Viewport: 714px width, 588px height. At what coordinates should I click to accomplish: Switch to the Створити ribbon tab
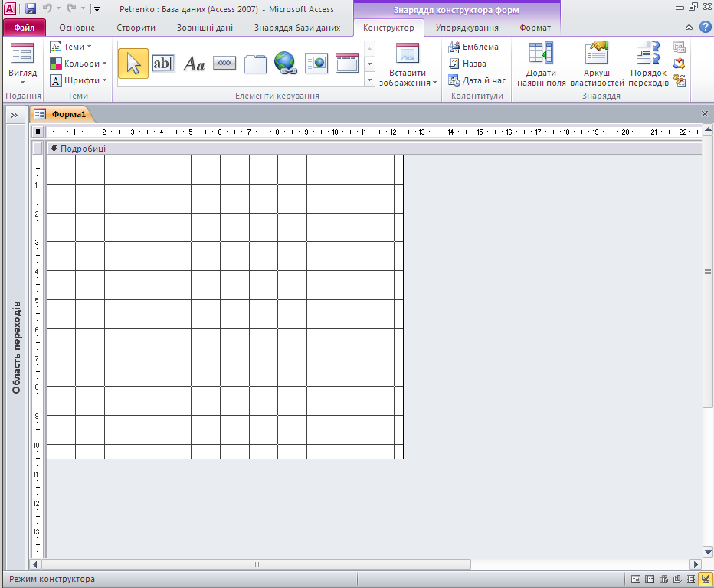coord(136,28)
